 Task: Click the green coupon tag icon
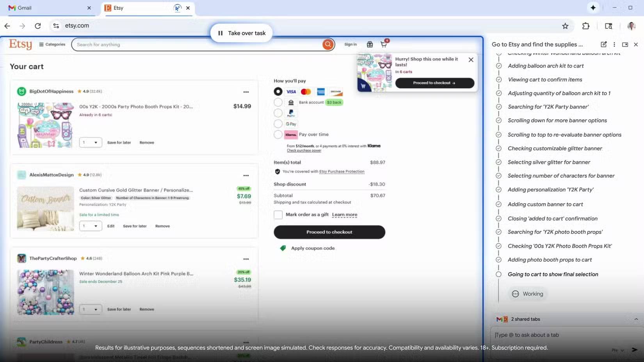[x=282, y=248]
